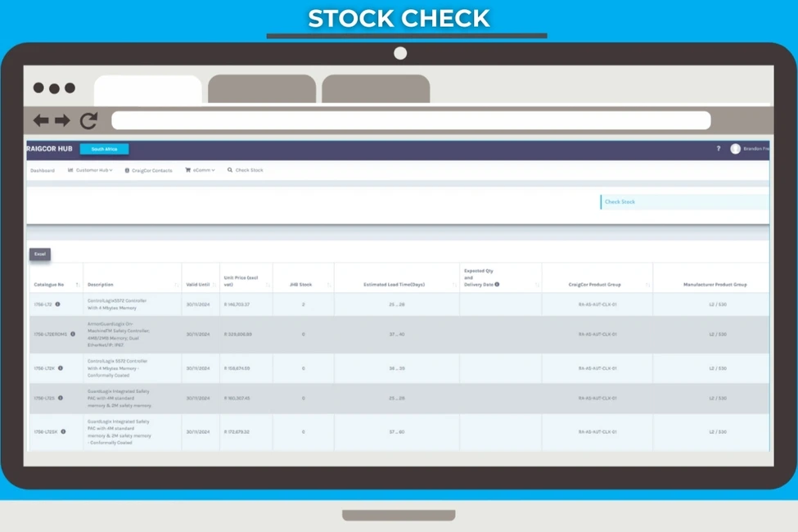
Task: Click unit price R 146,703.37
Action: (237, 304)
